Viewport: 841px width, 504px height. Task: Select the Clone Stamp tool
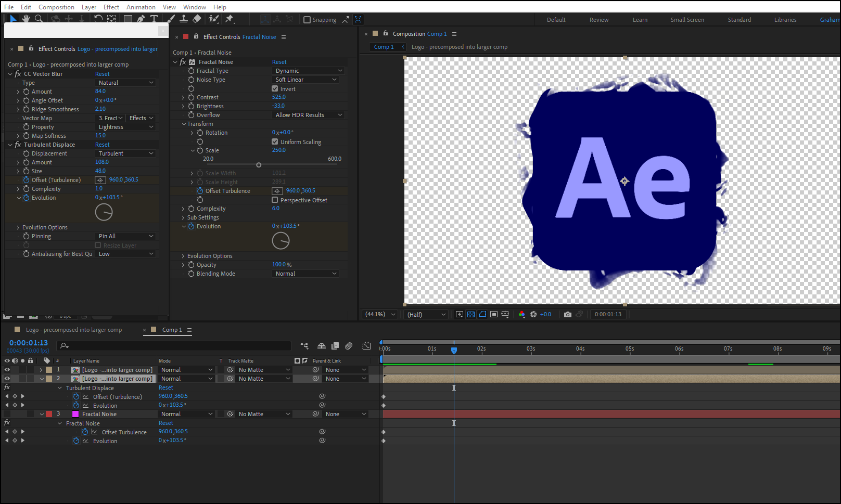[x=184, y=19]
